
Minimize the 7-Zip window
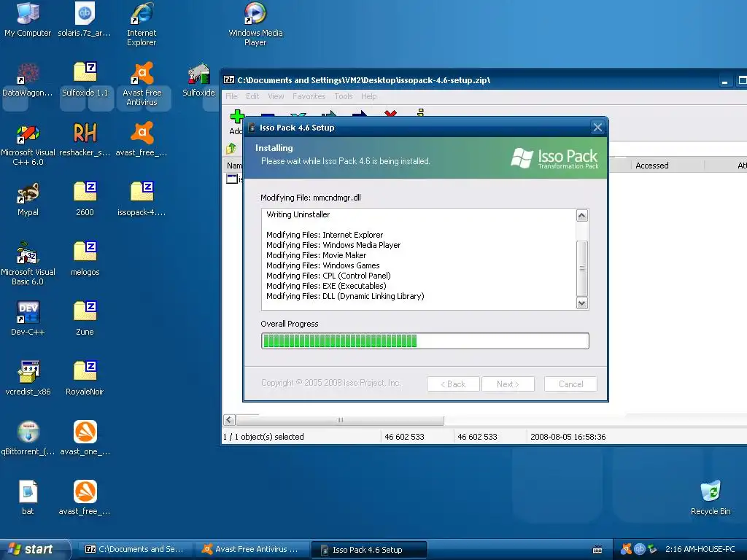pyautogui.click(x=724, y=80)
